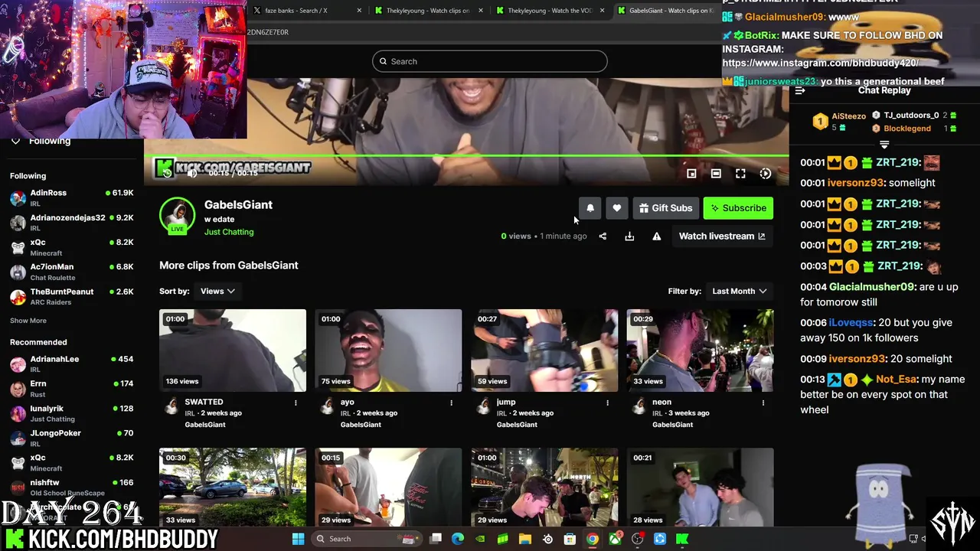Click the green Subscribe button
The image size is (980, 551).
coord(738,208)
